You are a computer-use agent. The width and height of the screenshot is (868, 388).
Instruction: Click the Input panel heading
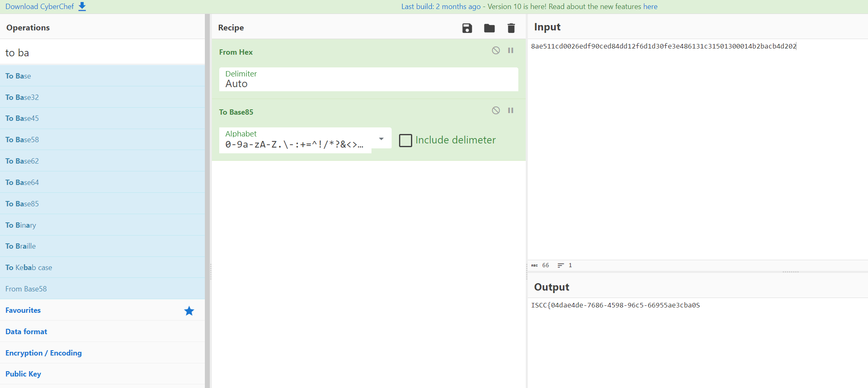click(547, 27)
